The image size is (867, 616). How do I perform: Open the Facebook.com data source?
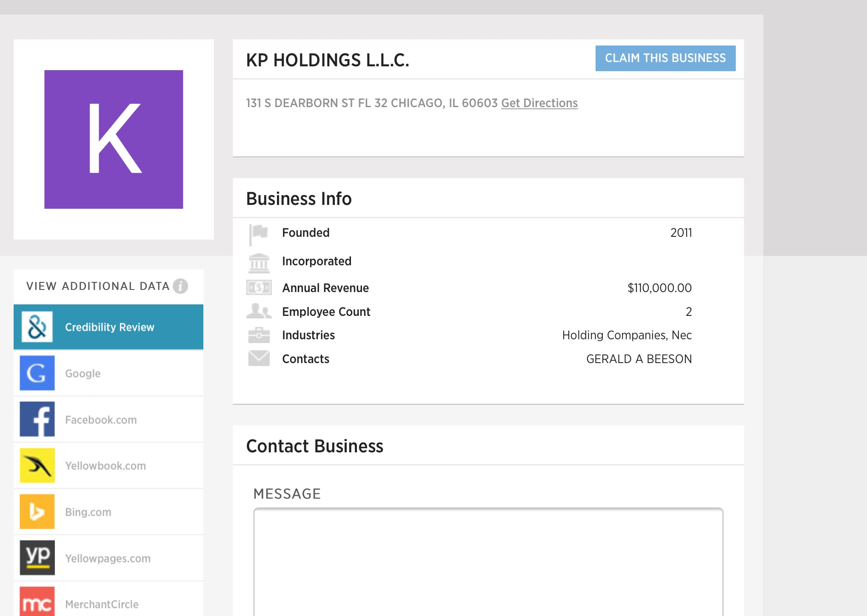point(101,420)
